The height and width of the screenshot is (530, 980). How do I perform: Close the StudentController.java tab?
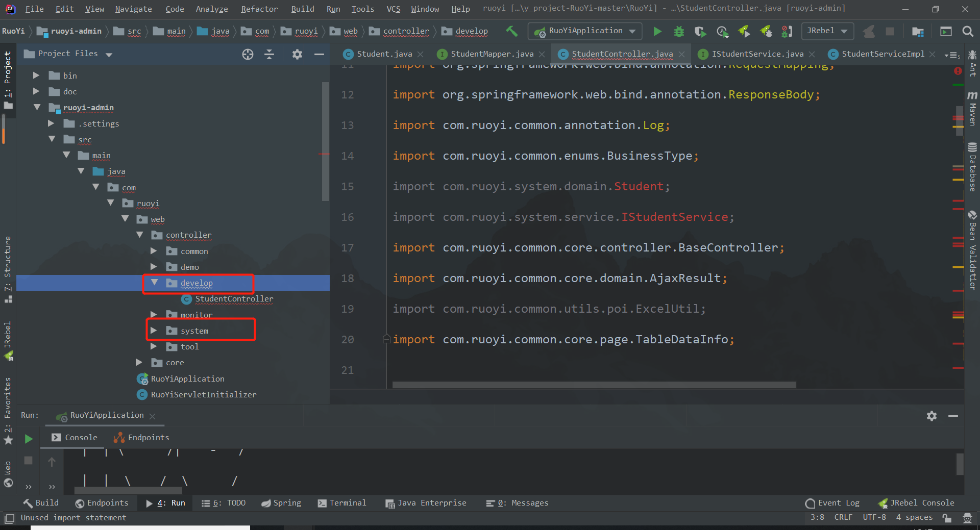[x=682, y=55]
